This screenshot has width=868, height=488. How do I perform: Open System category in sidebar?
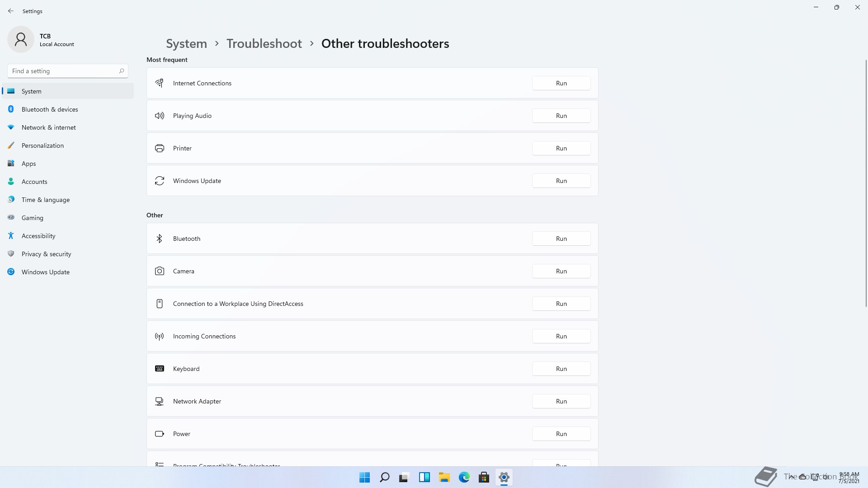[x=68, y=91]
